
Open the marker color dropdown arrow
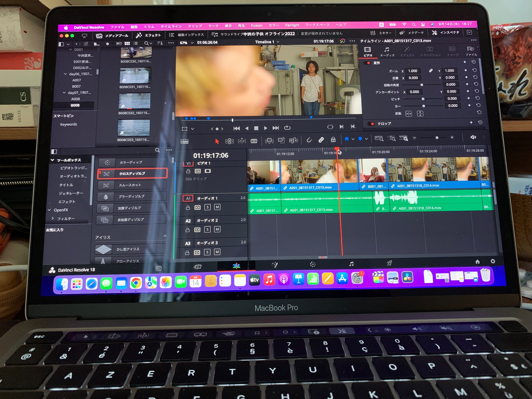point(366,139)
